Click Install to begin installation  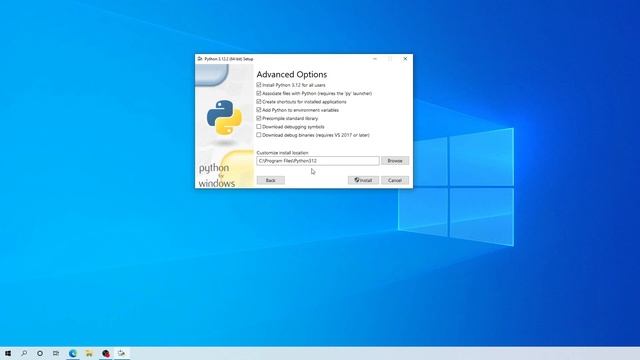click(363, 180)
